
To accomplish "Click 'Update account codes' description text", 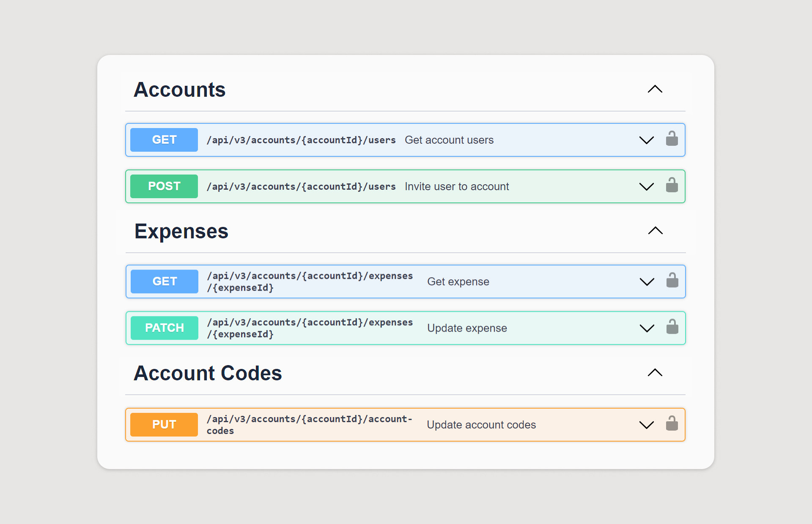I will pyautogui.click(x=481, y=425).
